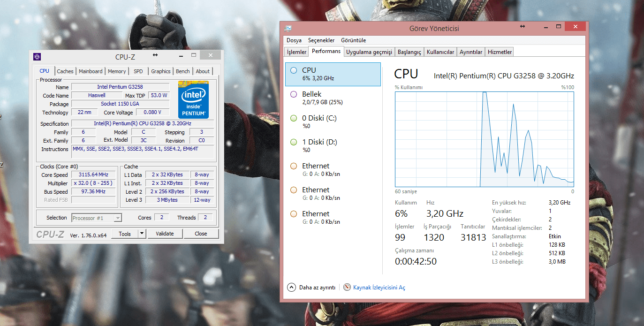
Task: Select 1 Diski (D:) entry
Action: (333, 146)
